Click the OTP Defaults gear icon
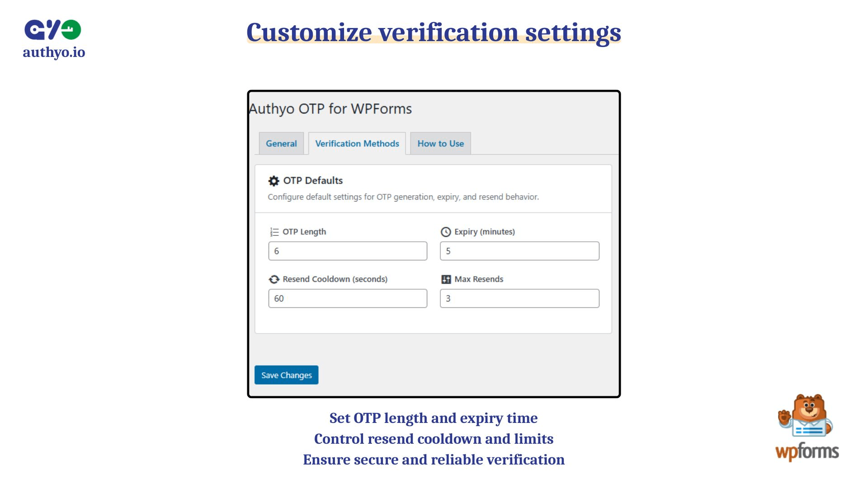 coord(274,180)
